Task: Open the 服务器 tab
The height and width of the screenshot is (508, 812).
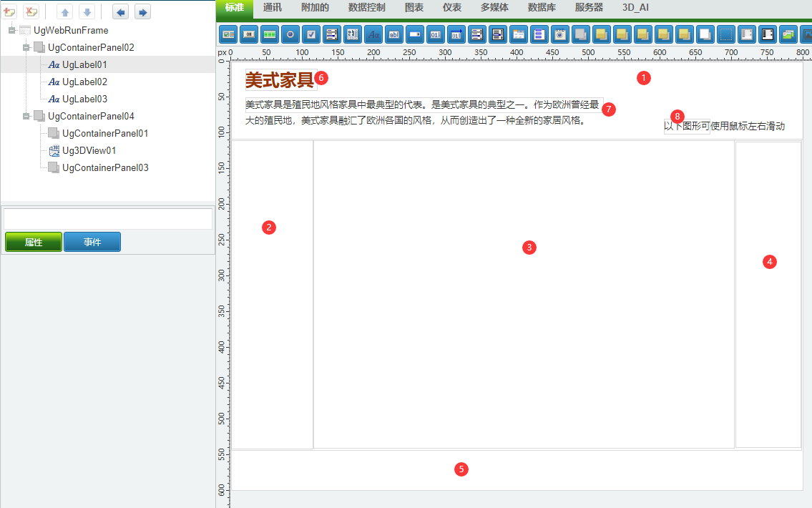Action: (x=589, y=8)
